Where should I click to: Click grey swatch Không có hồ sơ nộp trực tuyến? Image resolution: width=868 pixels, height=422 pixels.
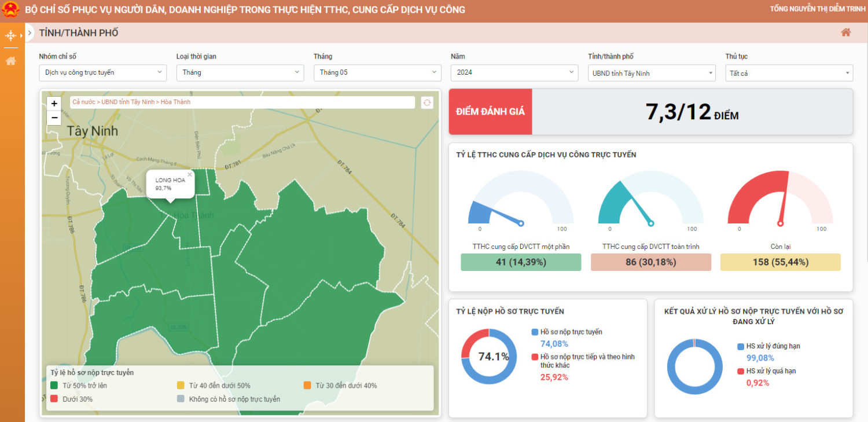pyautogui.click(x=181, y=399)
